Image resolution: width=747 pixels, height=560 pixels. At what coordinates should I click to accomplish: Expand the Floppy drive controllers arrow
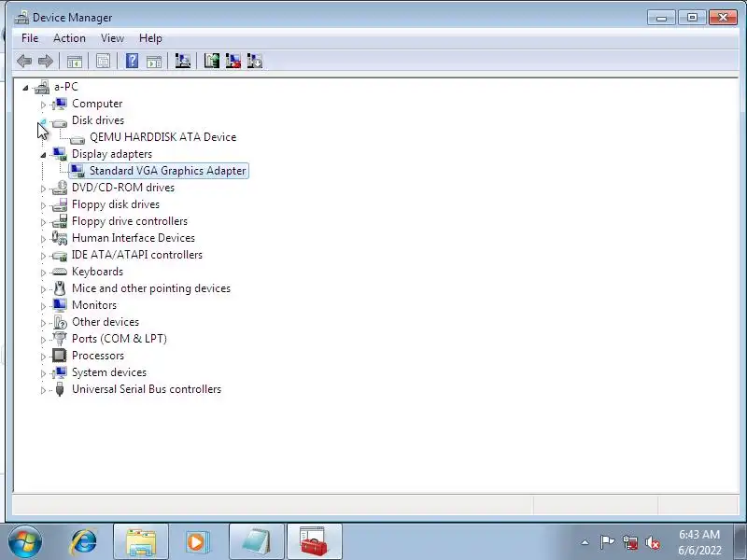(43, 222)
